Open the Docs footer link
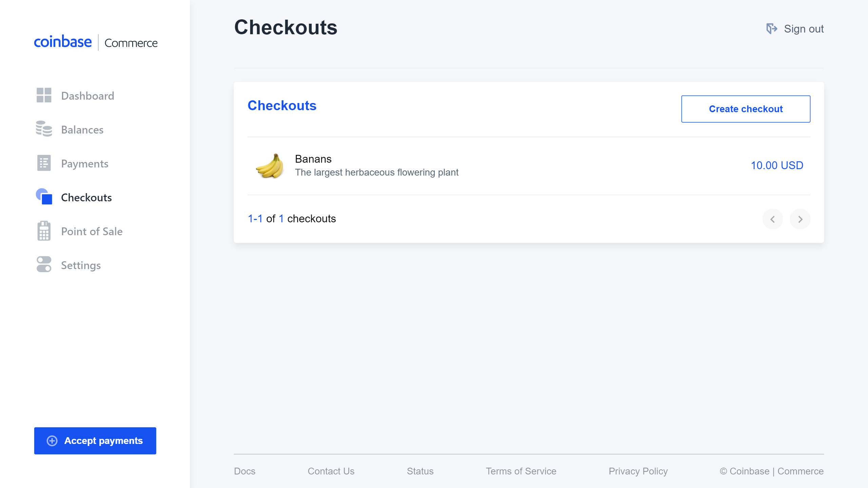868x488 pixels. [x=245, y=471]
